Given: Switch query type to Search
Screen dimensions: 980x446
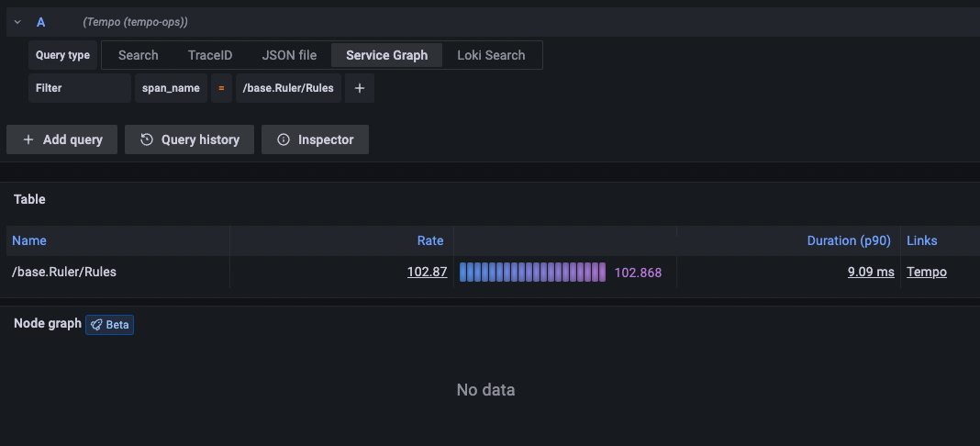Looking at the screenshot, I should (139, 55).
